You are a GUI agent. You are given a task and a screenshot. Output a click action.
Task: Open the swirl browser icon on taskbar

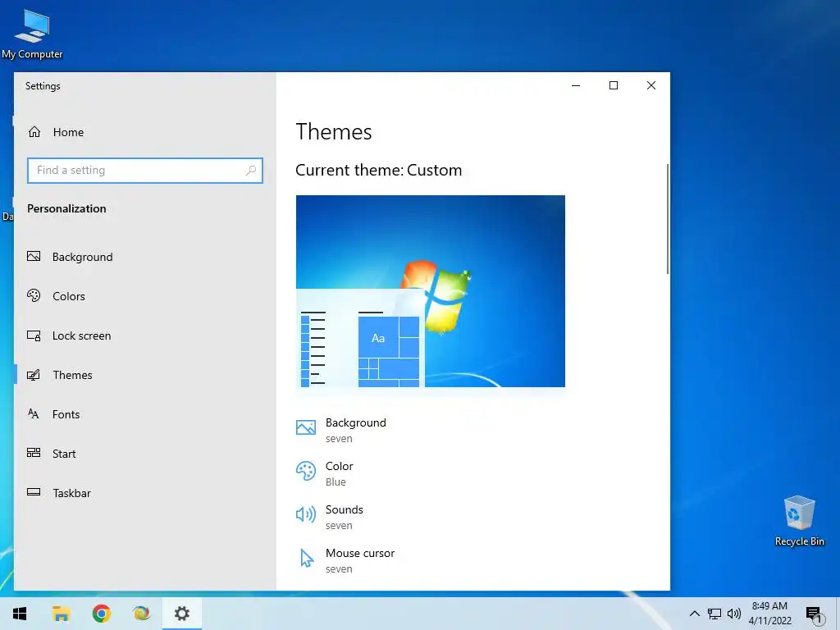[x=141, y=614]
